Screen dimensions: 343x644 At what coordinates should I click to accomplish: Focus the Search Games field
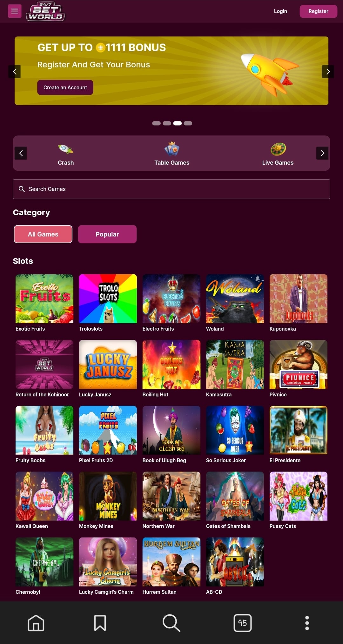(x=171, y=189)
